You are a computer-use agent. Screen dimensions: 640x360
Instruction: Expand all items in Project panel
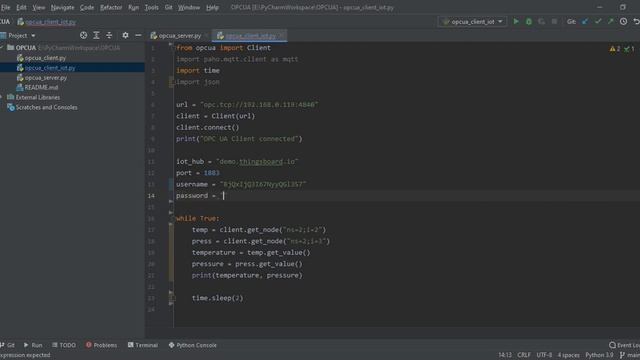tap(96, 36)
